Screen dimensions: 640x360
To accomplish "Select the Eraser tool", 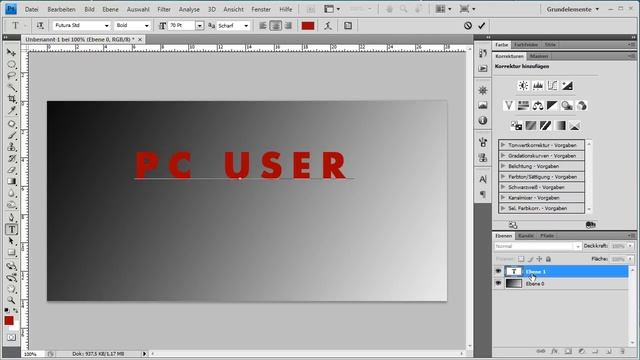I will 11,170.
